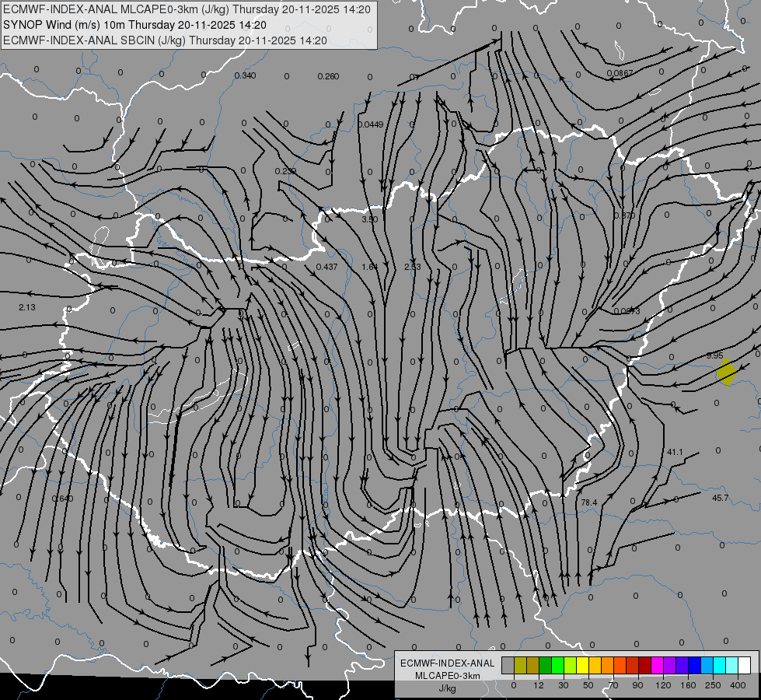The height and width of the screenshot is (700, 761).
Task: Click the map value 1.64
Action: point(370,268)
